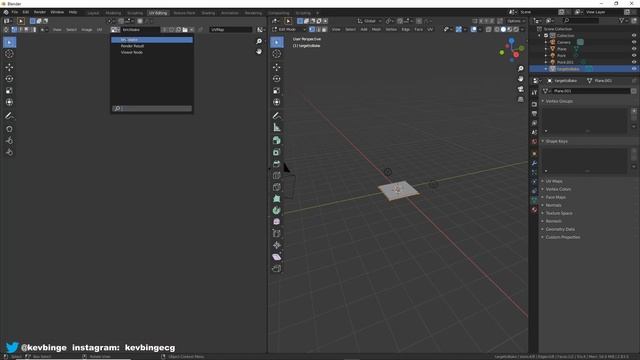Screen dimensions: 640x360
Task: Select the Shrink/Fatten tool
Action: (x=277, y=245)
